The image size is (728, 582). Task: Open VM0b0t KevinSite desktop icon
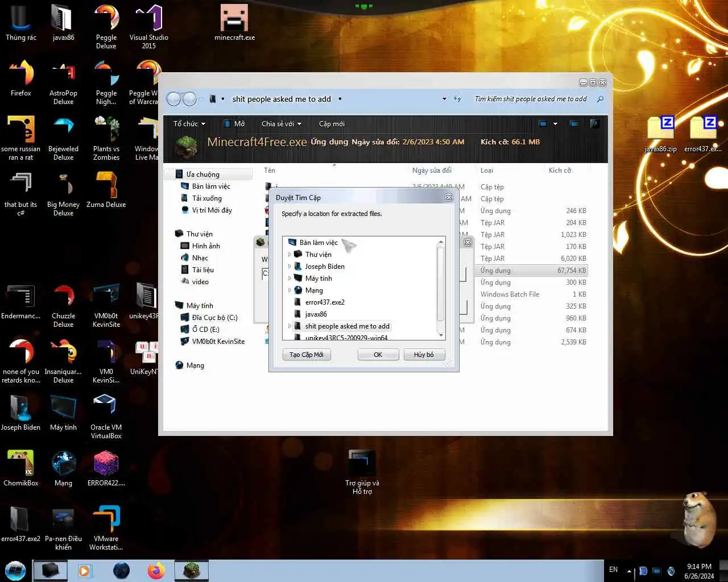(106, 305)
